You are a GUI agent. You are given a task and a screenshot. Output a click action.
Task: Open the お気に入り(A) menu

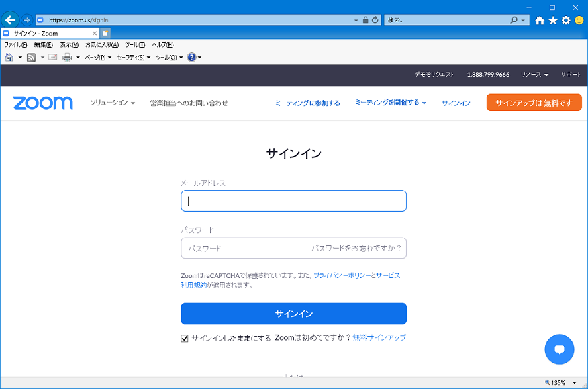[x=102, y=44]
